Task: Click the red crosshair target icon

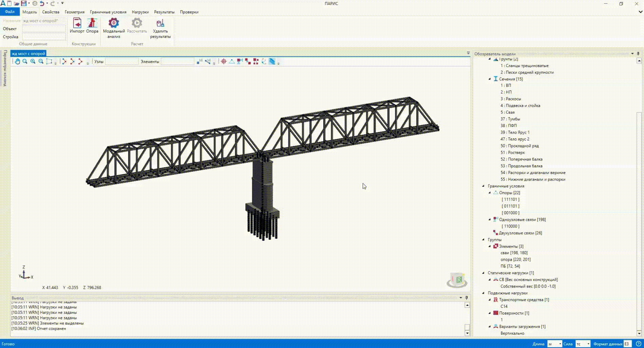Action: click(224, 61)
